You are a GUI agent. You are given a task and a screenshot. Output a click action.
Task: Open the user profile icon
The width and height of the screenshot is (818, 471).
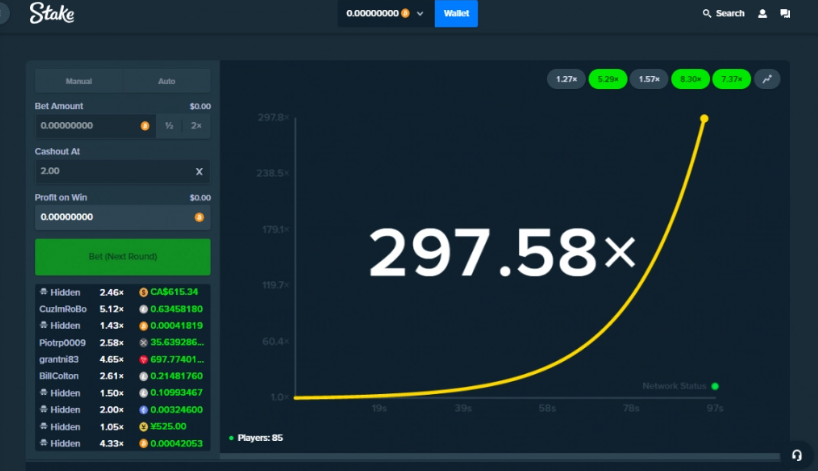pos(763,14)
